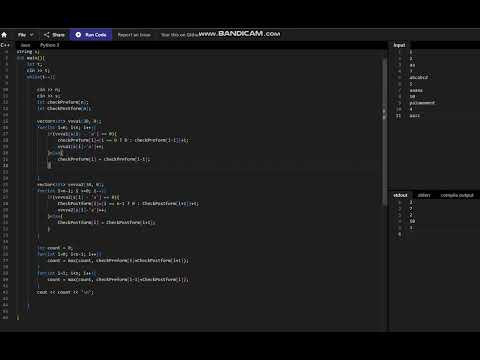The width and height of the screenshot is (480, 360).
Task: Select the compile output tab
Action: (457, 195)
